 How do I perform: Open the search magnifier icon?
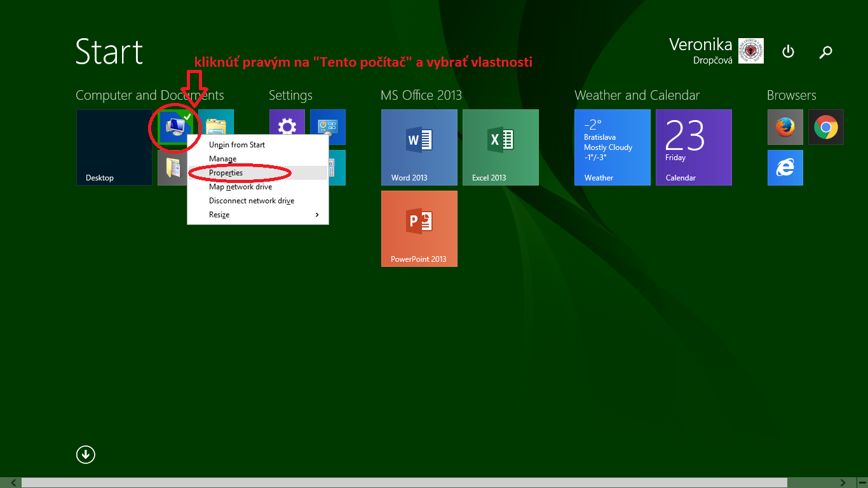pos(825,52)
